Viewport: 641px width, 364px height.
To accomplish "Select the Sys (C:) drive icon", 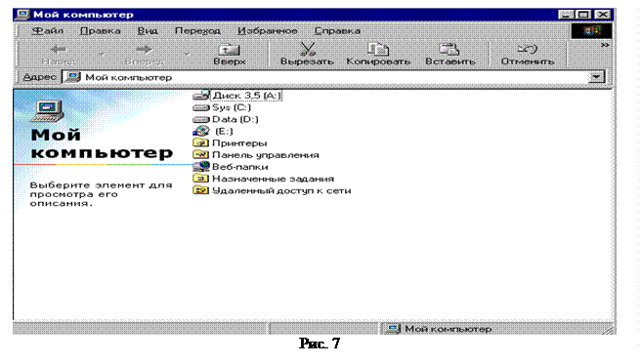I will [200, 107].
